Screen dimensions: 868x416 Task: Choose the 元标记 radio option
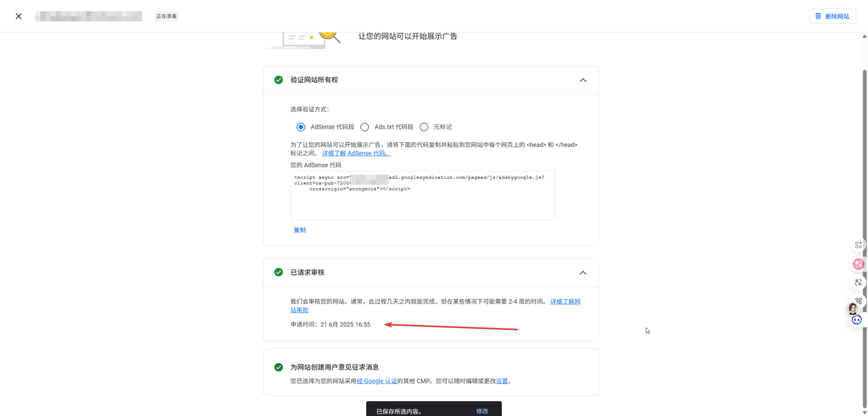424,127
